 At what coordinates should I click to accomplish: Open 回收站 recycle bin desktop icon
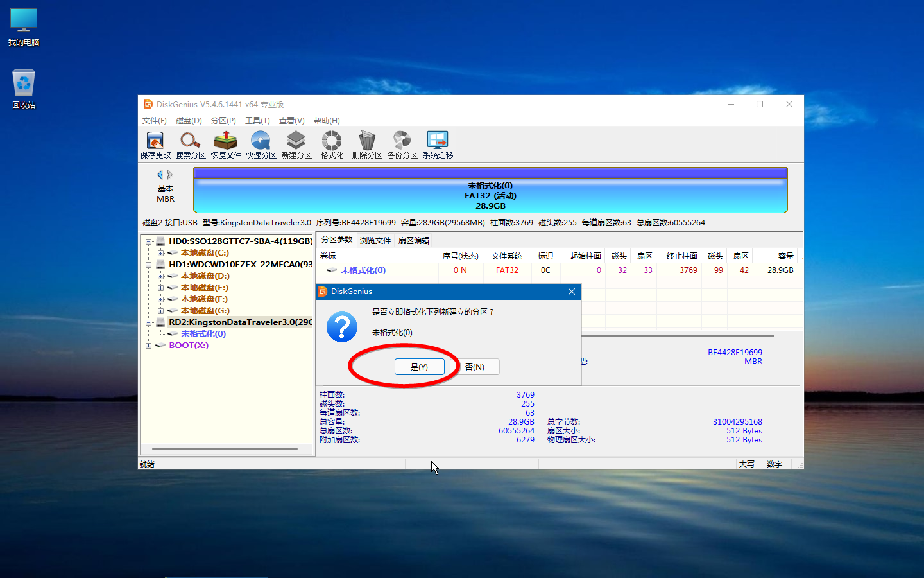(x=24, y=89)
